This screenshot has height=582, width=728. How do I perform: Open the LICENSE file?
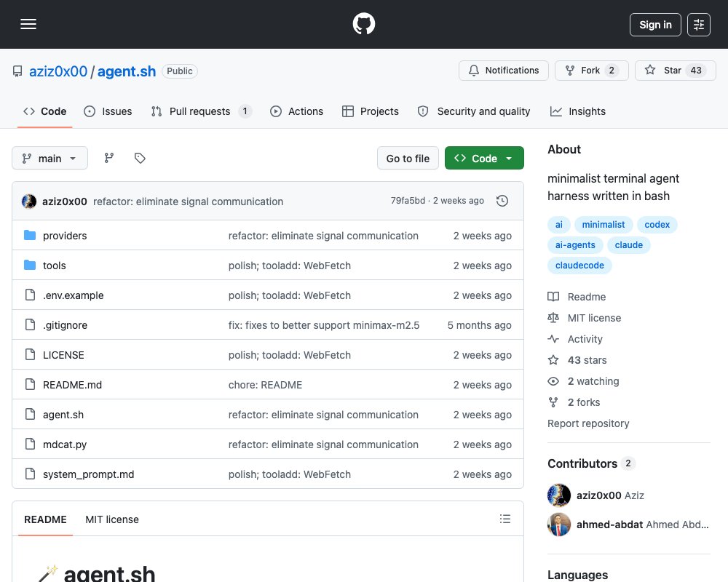pos(63,355)
